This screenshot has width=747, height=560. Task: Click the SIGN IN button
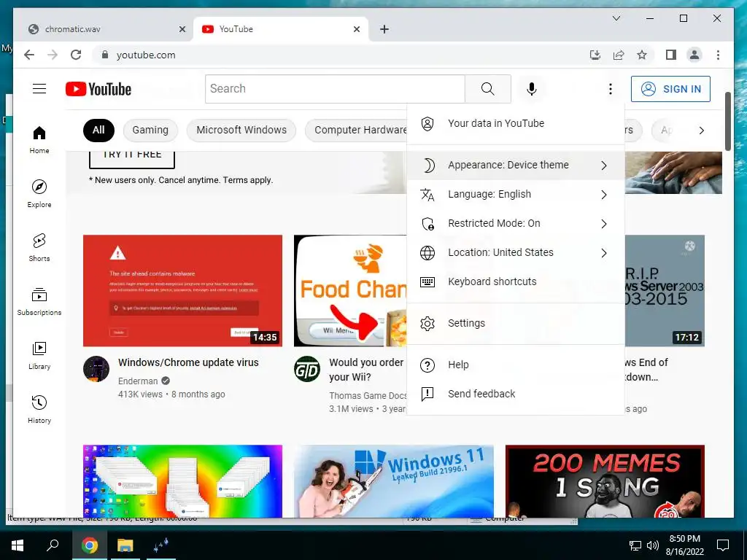pos(670,89)
